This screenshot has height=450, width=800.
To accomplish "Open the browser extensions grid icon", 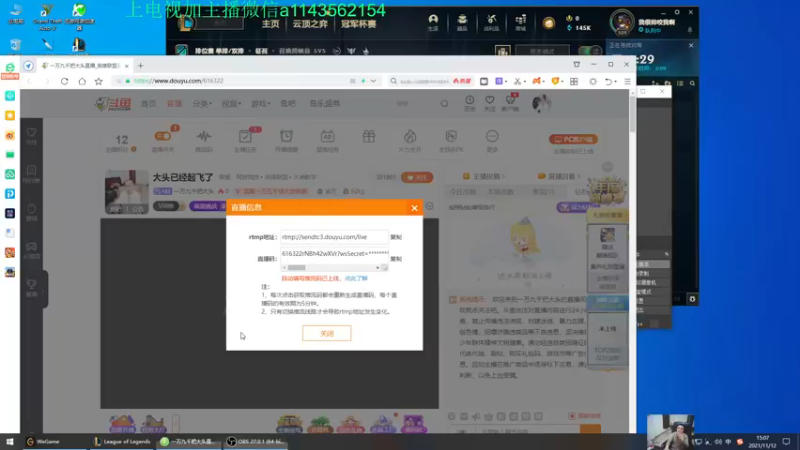I will [574, 81].
